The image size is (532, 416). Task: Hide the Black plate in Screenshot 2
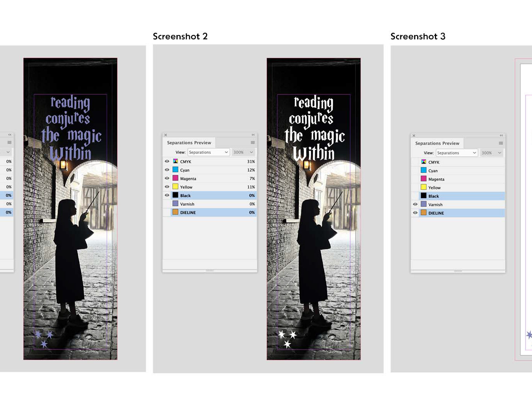167,195
